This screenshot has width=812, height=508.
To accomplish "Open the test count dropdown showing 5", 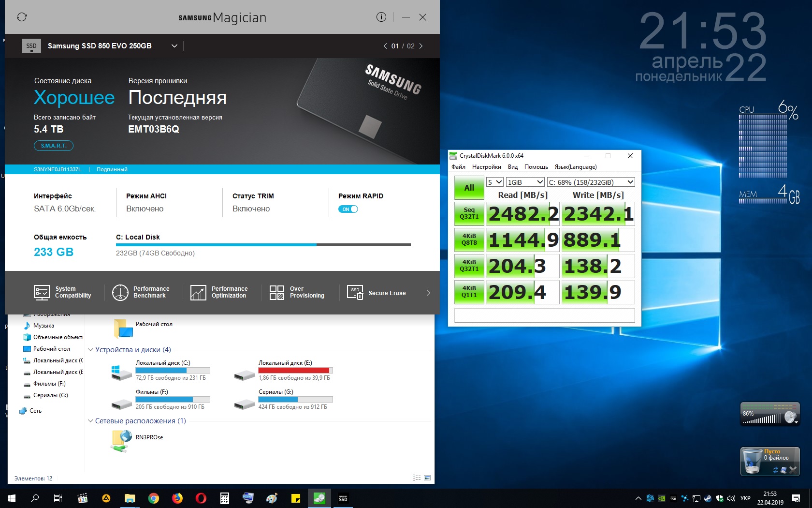I will pyautogui.click(x=495, y=182).
